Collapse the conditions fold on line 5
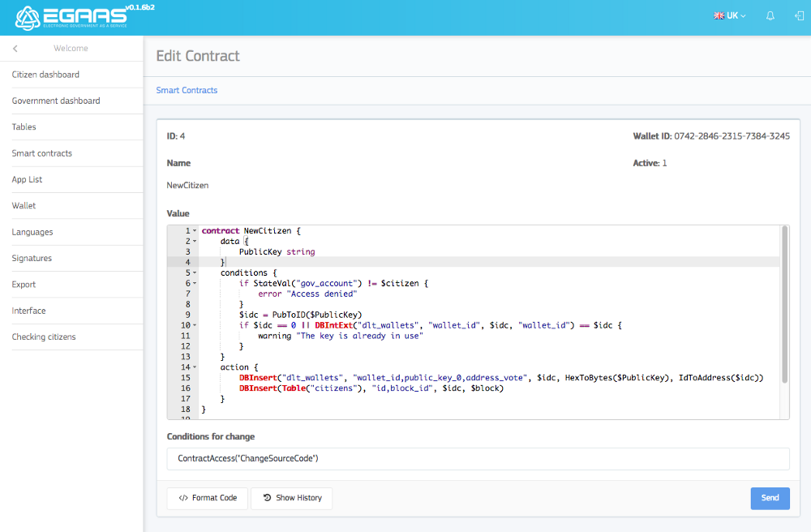Viewport: 811px width, 532px height. tap(195, 273)
